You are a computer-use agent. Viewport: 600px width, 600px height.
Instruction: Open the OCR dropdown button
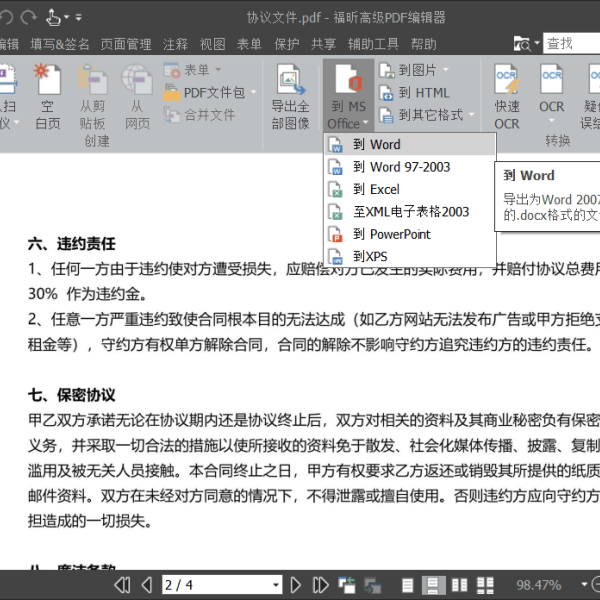click(551, 94)
